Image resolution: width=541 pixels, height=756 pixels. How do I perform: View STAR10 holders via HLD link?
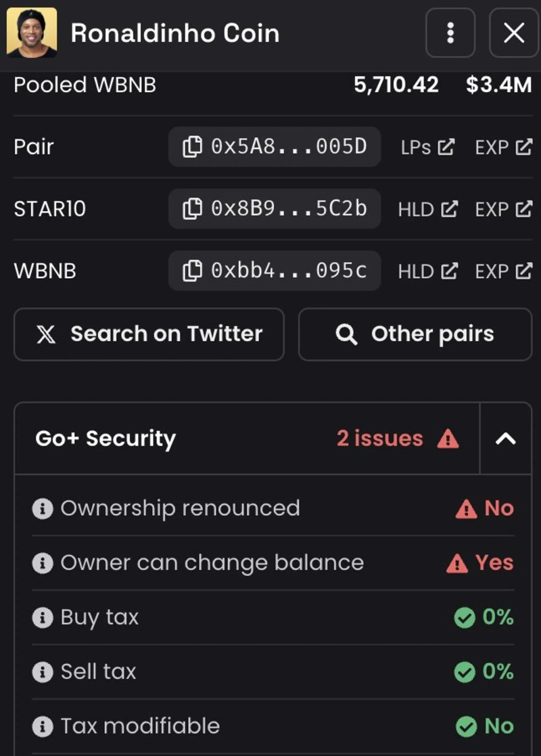[427, 209]
